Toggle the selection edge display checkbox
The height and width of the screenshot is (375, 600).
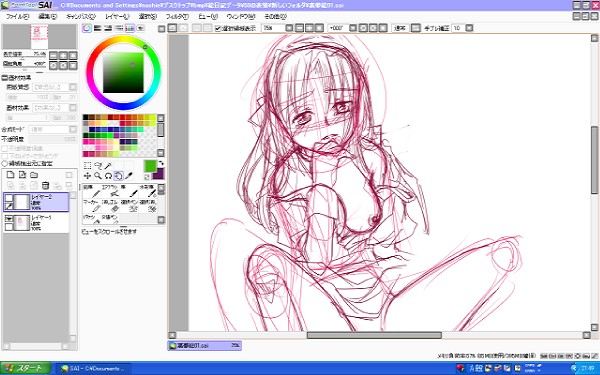(x=218, y=28)
